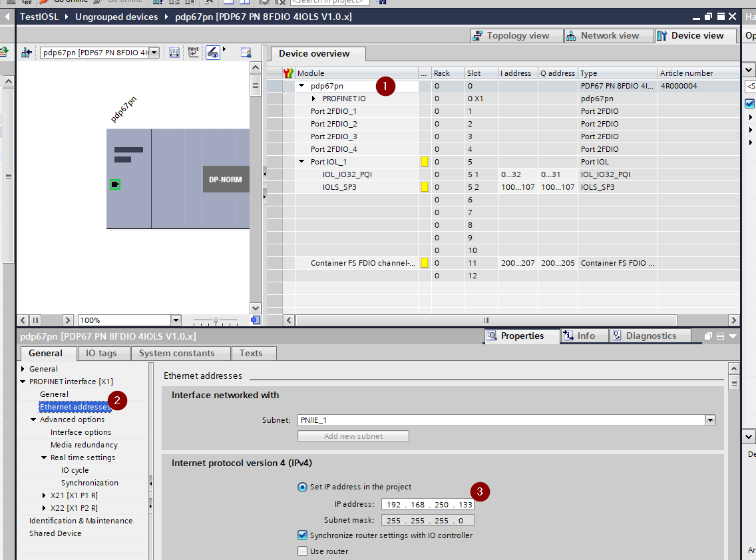756x560 pixels.
Task: Click Ungrouped devices in breadcrumb
Action: click(x=116, y=17)
